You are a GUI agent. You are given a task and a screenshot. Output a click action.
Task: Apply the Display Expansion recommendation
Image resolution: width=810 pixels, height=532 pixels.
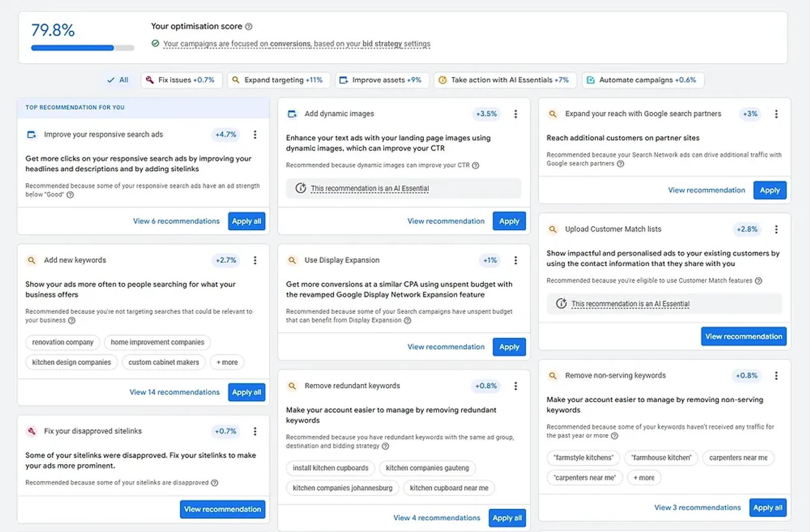(509, 347)
